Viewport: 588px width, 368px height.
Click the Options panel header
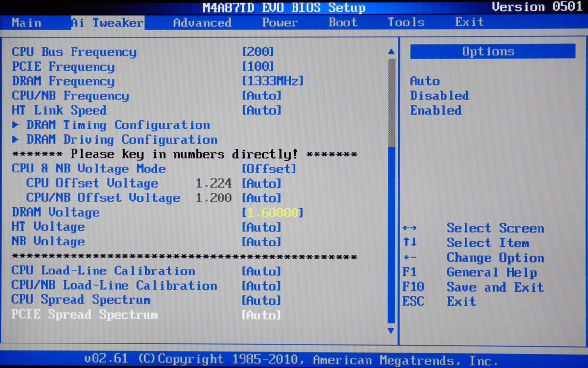[492, 51]
